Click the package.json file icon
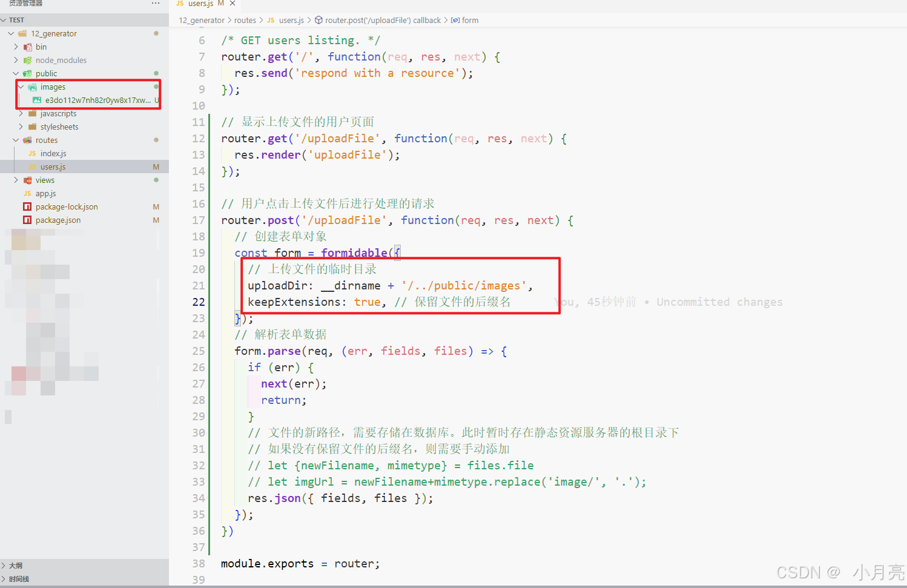The height and width of the screenshot is (588, 907). coord(27,220)
